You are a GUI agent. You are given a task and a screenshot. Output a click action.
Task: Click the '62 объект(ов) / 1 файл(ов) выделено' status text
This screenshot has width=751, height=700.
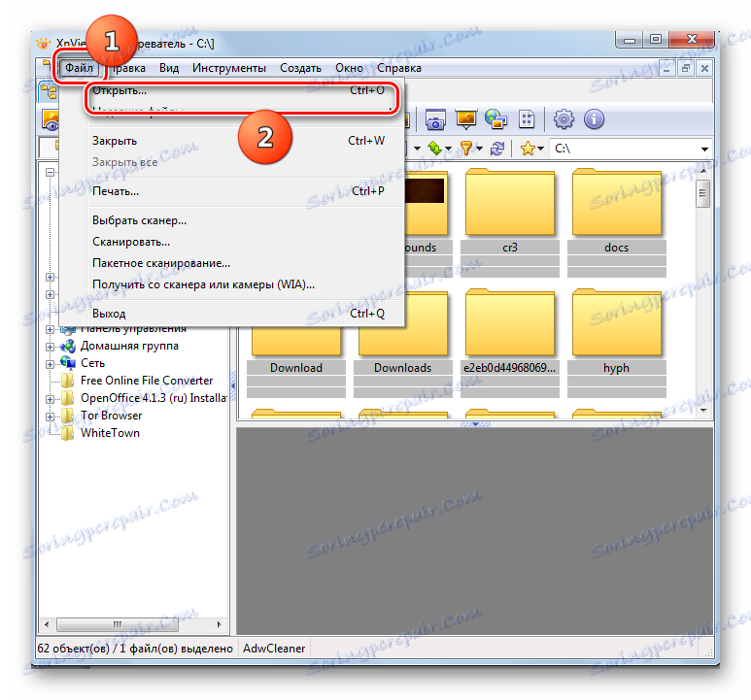coord(135,649)
